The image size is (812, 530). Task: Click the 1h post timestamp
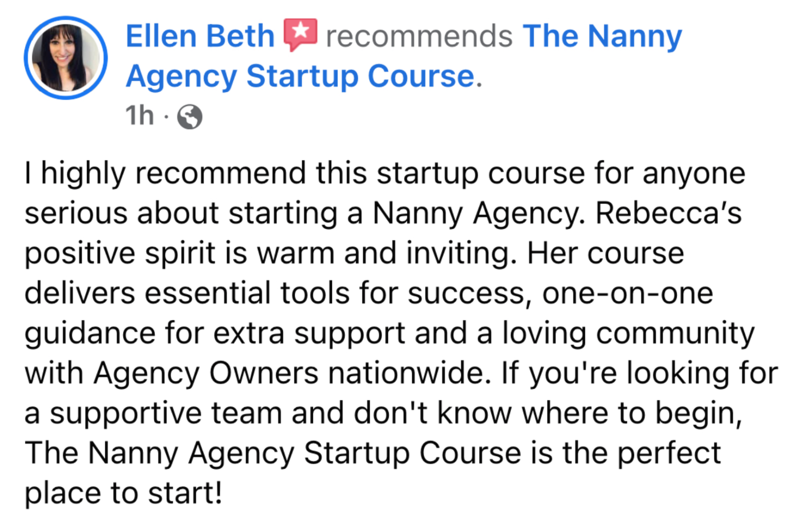(x=139, y=116)
